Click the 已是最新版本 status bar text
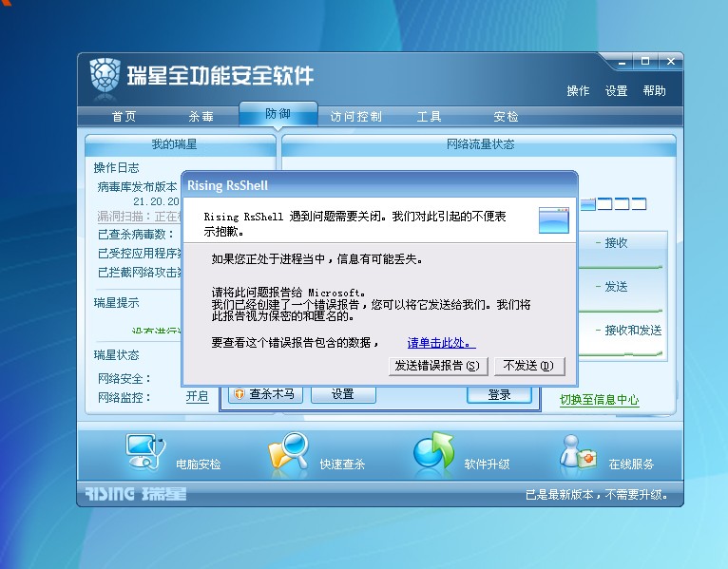The height and width of the screenshot is (569, 728). (x=597, y=495)
